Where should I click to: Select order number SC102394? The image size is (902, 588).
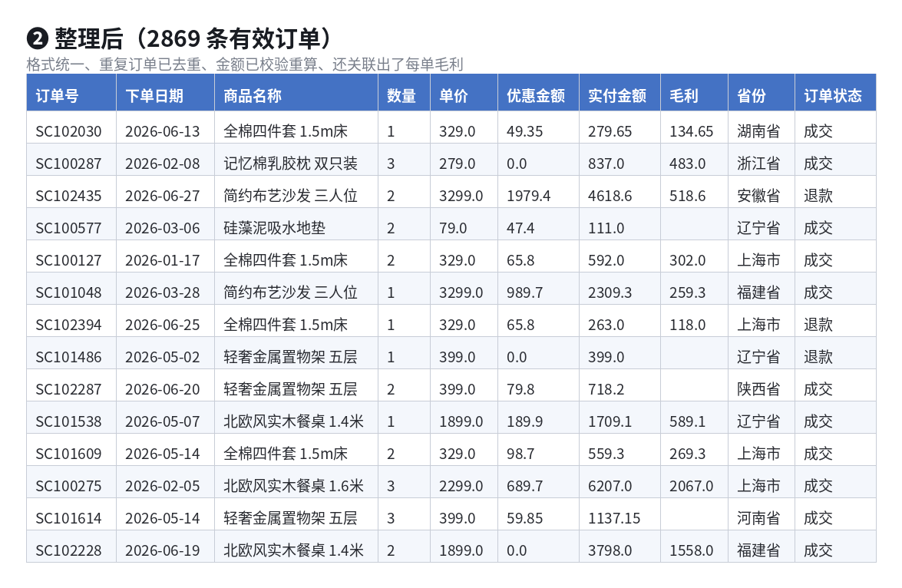click(x=68, y=325)
